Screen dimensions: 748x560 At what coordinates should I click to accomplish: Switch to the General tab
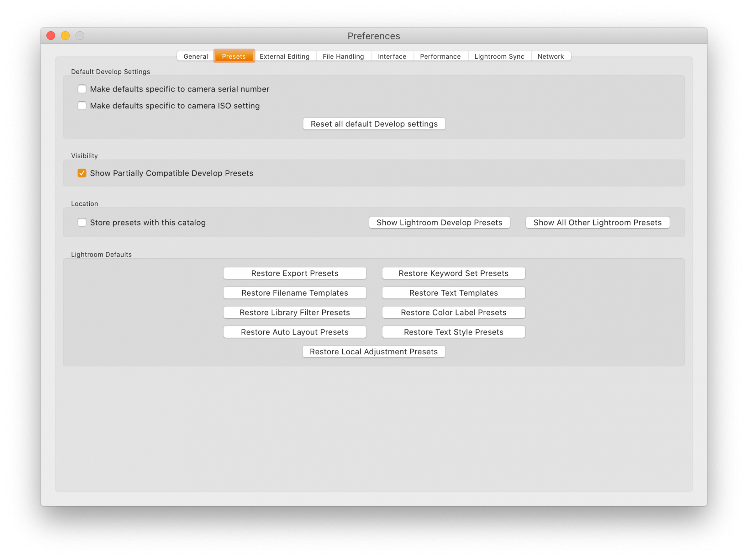click(x=196, y=56)
